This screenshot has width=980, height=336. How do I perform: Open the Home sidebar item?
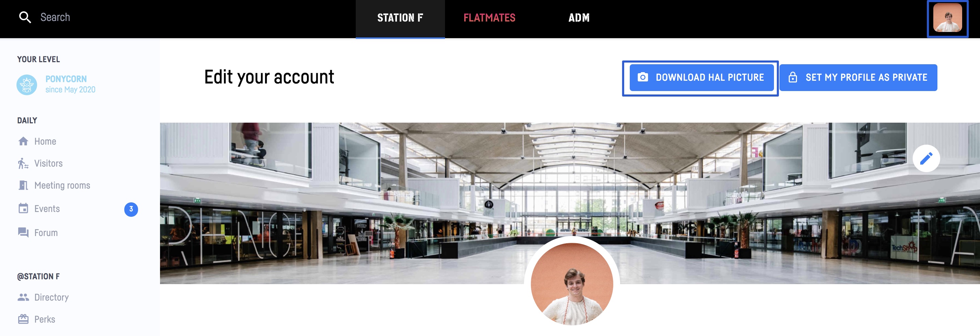point(37,141)
